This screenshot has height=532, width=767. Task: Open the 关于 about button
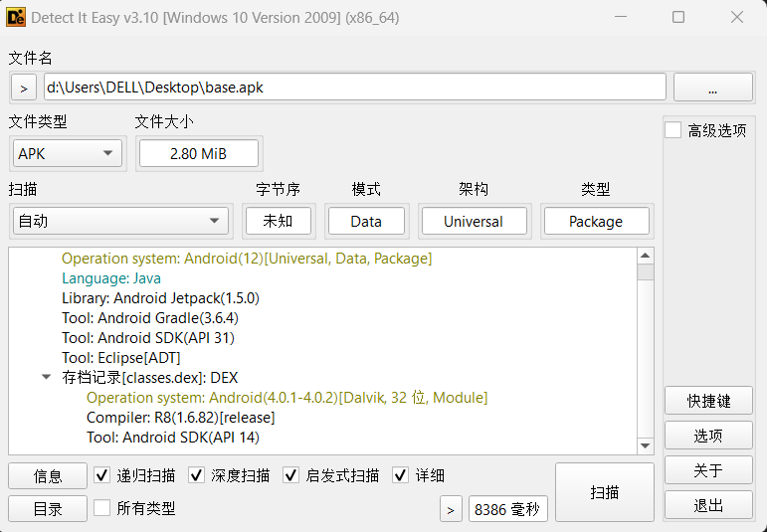pos(708,470)
